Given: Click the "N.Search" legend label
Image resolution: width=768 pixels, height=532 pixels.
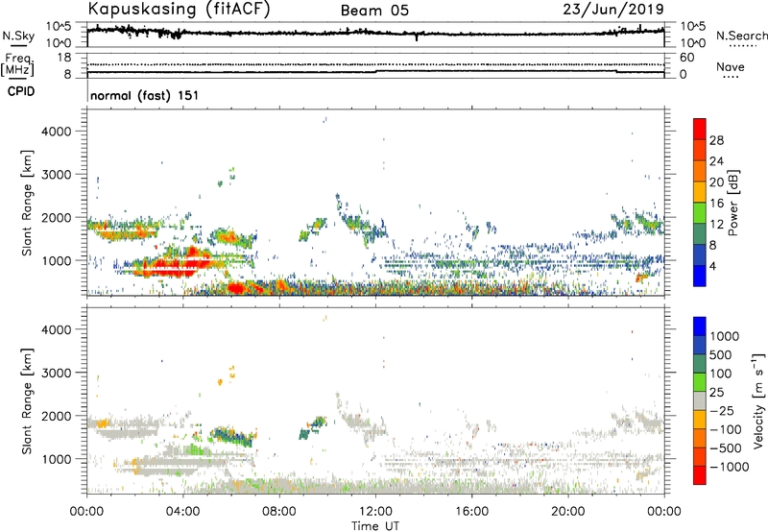Looking at the screenshot, I should point(741,36).
